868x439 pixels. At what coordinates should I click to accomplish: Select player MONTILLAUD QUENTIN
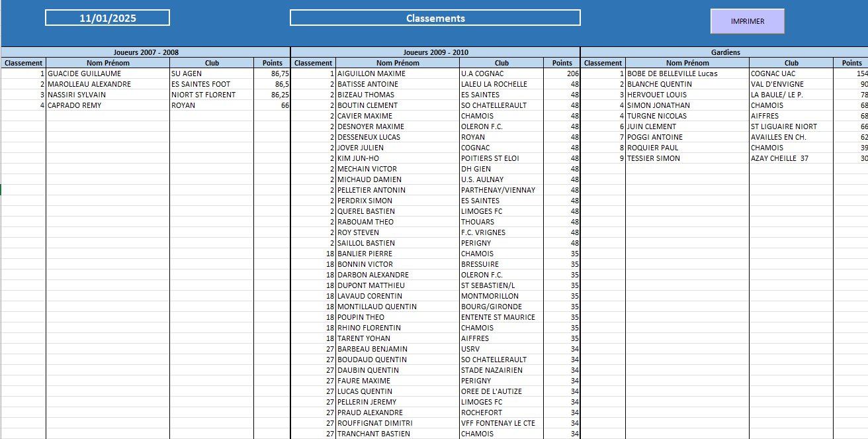[398, 307]
